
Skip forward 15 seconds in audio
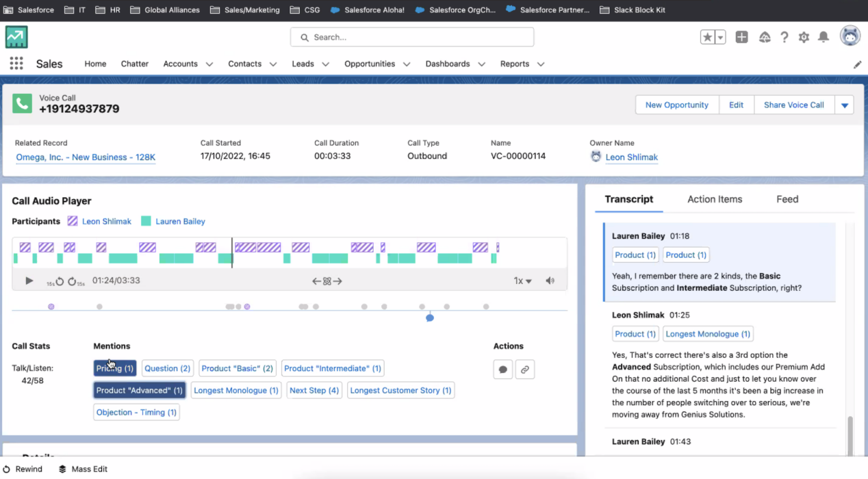(x=75, y=281)
